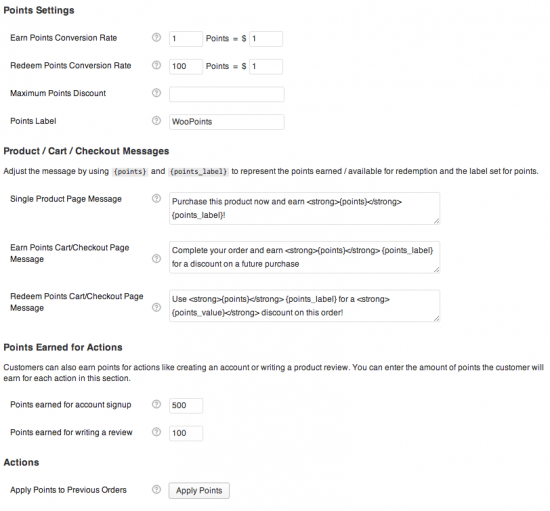
Task: Click help icon for Redeem Points Conversion Rate
Action: [x=156, y=65]
